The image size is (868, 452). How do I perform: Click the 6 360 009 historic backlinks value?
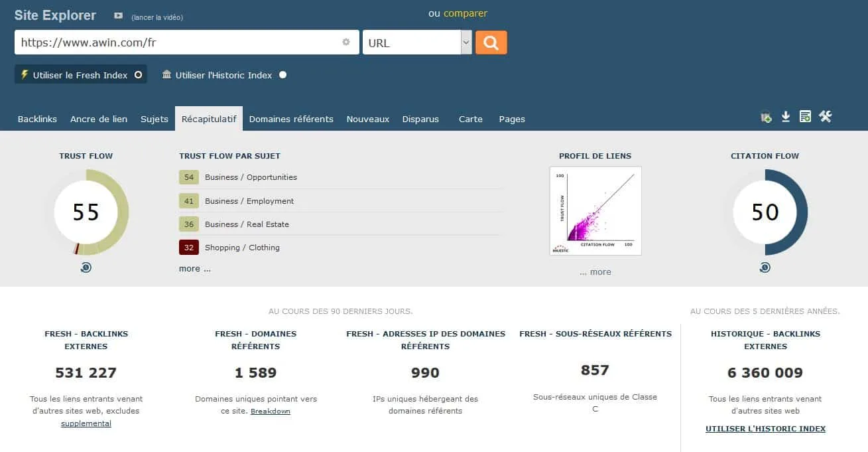(765, 373)
